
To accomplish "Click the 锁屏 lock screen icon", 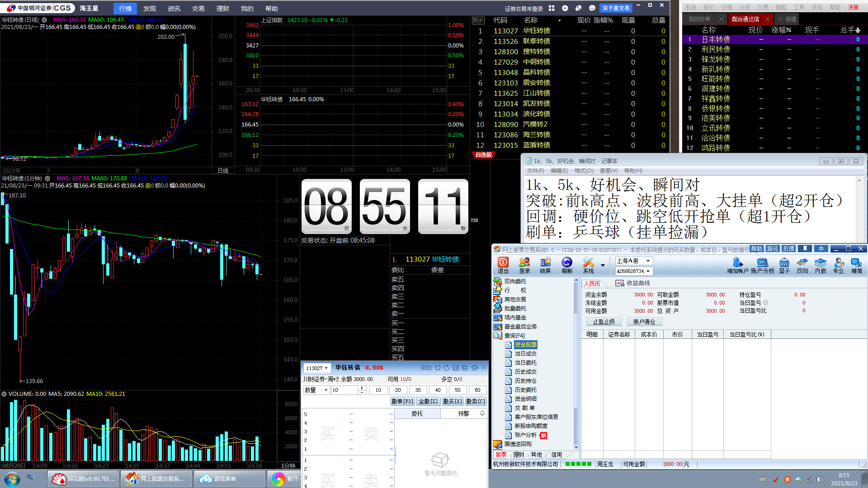I will click(x=546, y=265).
